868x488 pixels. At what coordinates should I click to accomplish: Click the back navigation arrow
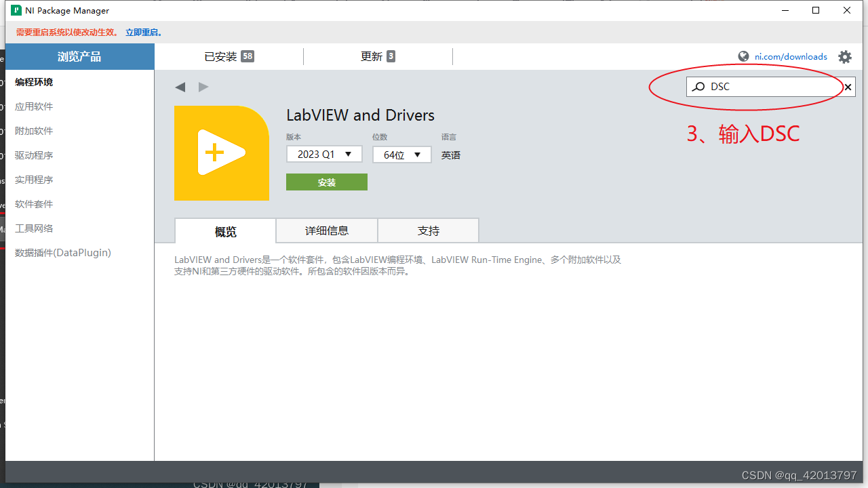point(180,87)
